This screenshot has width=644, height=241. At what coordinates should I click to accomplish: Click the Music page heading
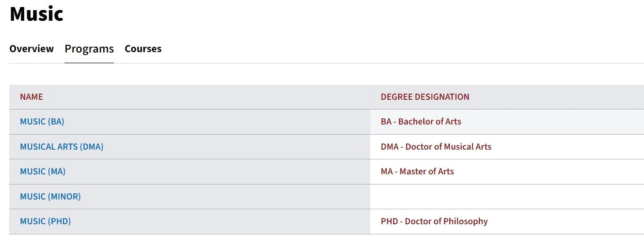point(37,14)
